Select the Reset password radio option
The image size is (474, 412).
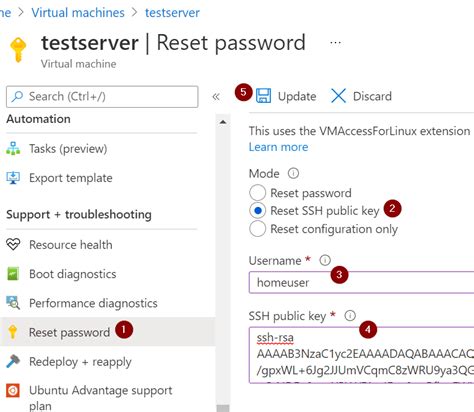(x=258, y=193)
